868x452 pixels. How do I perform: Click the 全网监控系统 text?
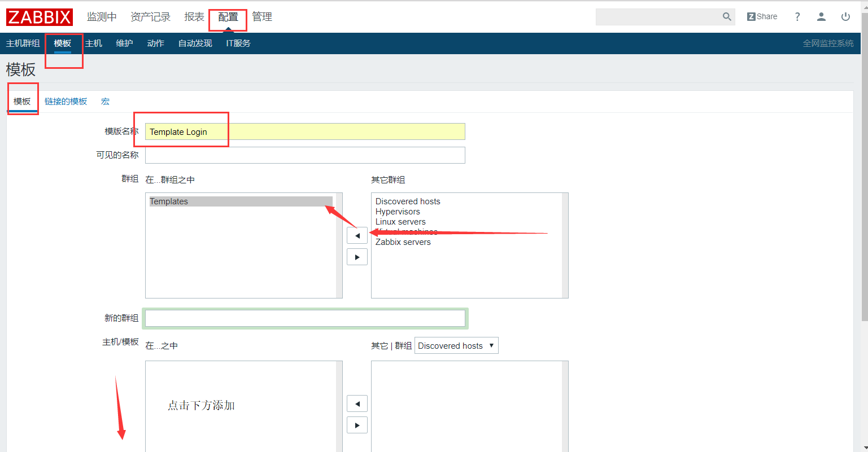[828, 43]
